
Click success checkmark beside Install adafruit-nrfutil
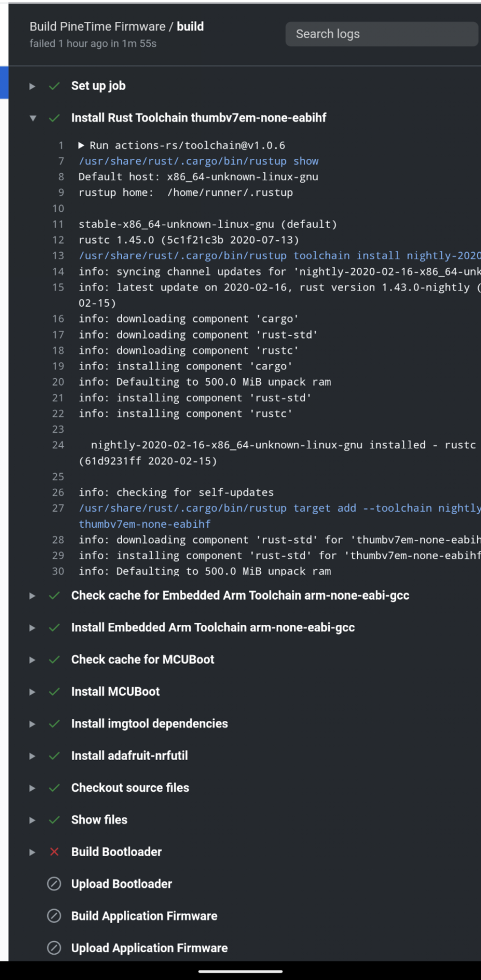click(54, 756)
